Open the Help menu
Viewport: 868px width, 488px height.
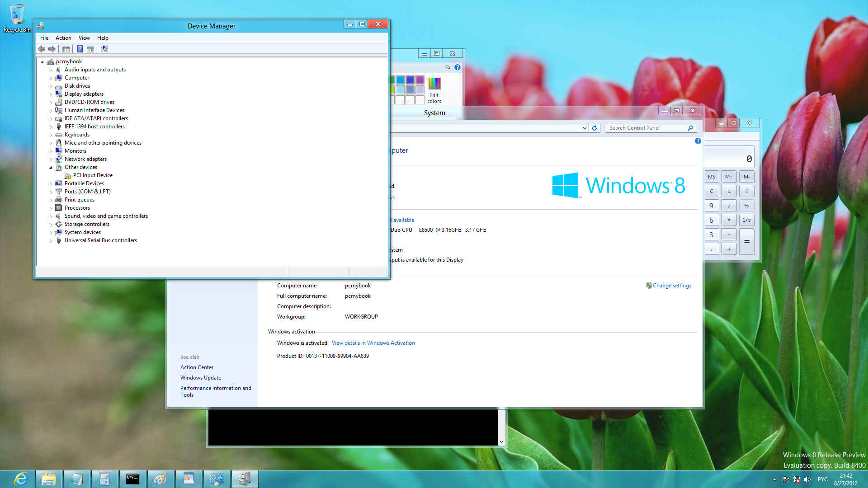pyautogui.click(x=103, y=38)
